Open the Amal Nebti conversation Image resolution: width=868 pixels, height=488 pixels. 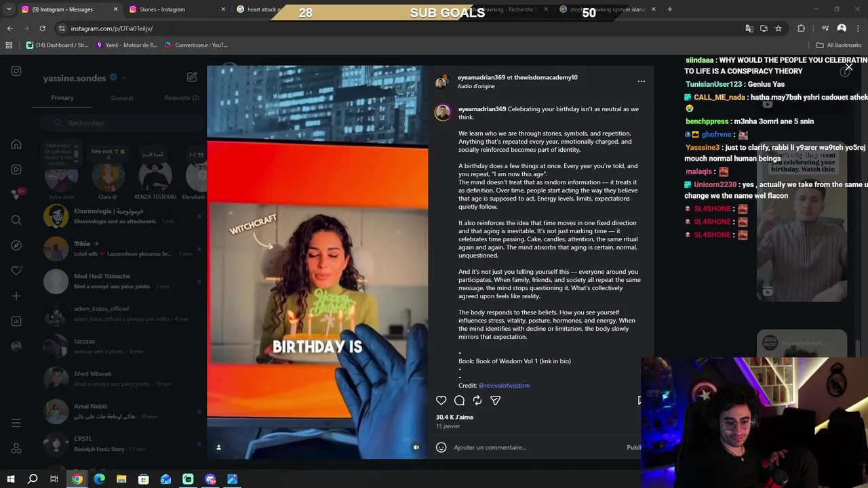(x=119, y=411)
